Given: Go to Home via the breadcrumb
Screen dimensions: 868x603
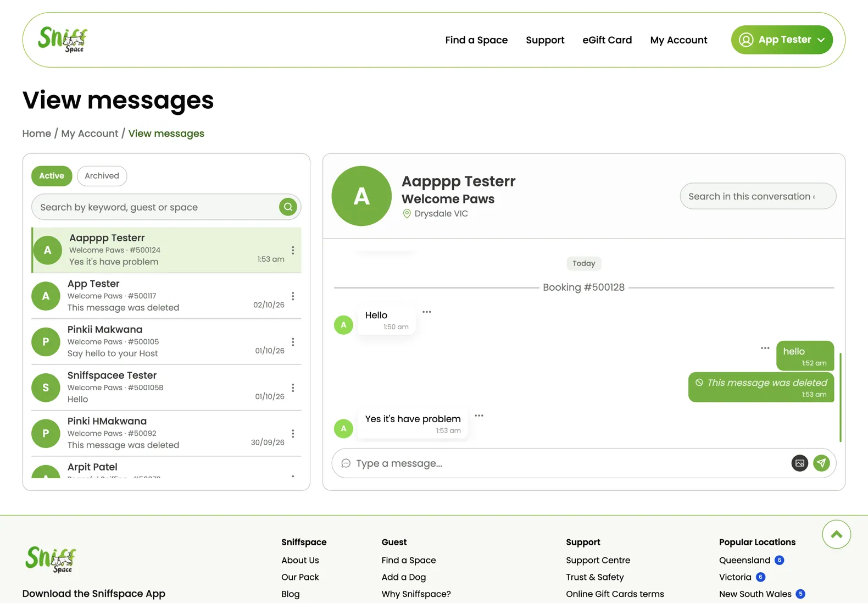Looking at the screenshot, I should [x=37, y=134].
